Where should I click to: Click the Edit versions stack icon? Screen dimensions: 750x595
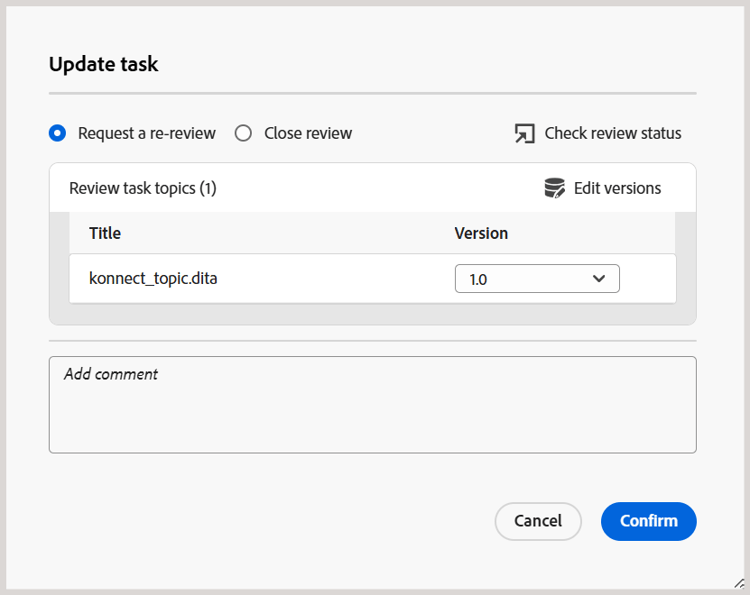pos(554,188)
